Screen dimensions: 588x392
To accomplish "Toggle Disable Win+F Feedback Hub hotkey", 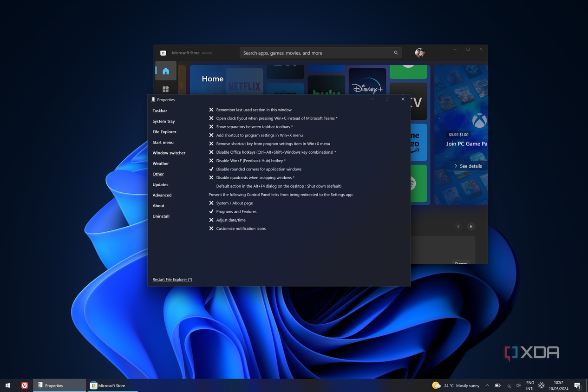I will (x=247, y=161).
